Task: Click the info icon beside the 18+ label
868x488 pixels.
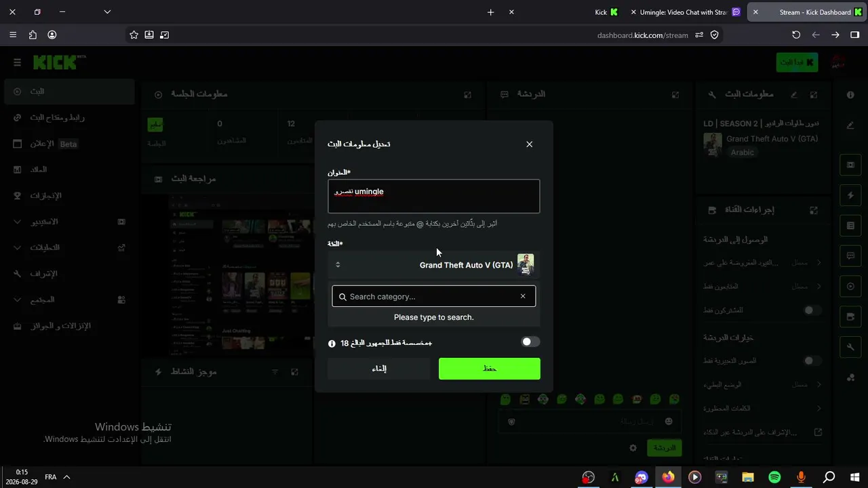Action: point(332,344)
